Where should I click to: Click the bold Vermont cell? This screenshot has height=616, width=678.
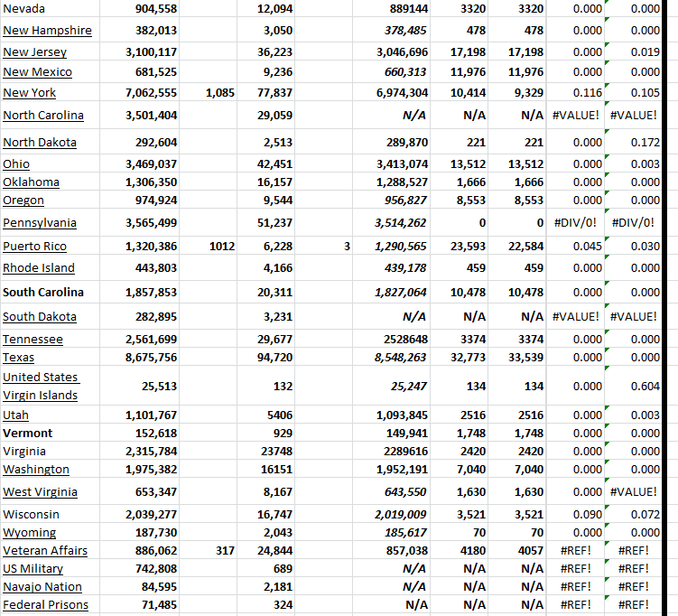28,433
